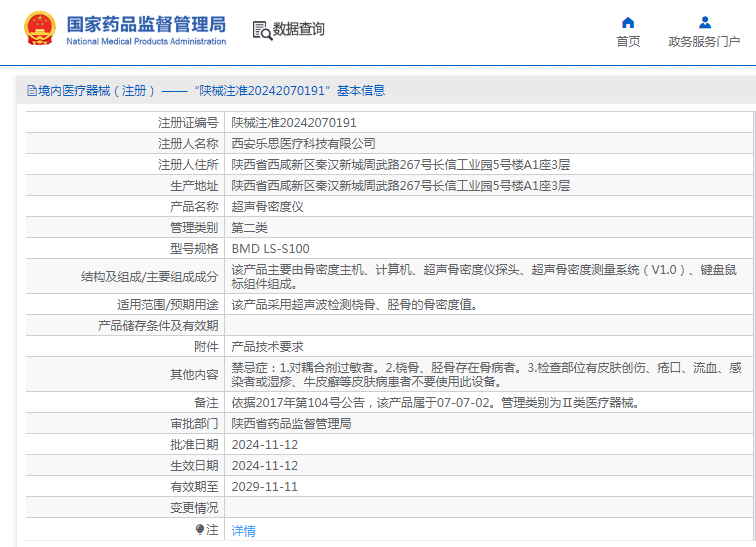
Task: Click the national emblem logo
Action: point(40,29)
